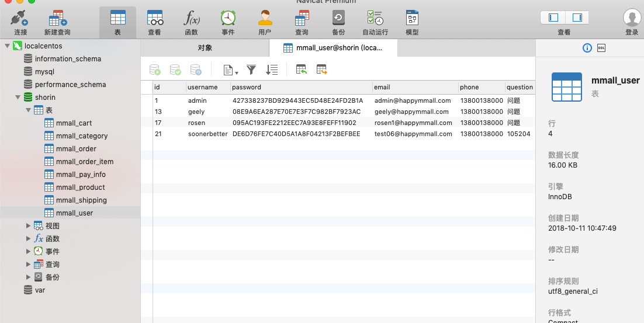Screen dimensions: 644x323
Task: Select the soonerbetter username cell
Action: coord(208,134)
